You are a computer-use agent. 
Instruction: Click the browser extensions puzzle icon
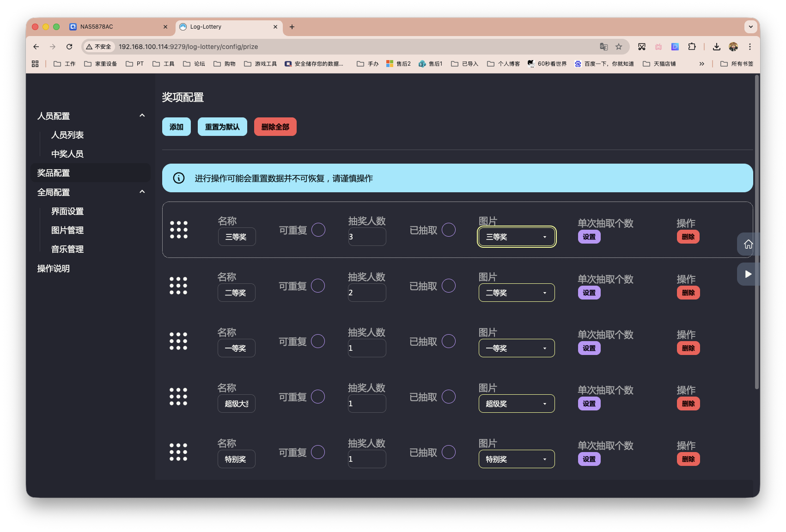(692, 47)
